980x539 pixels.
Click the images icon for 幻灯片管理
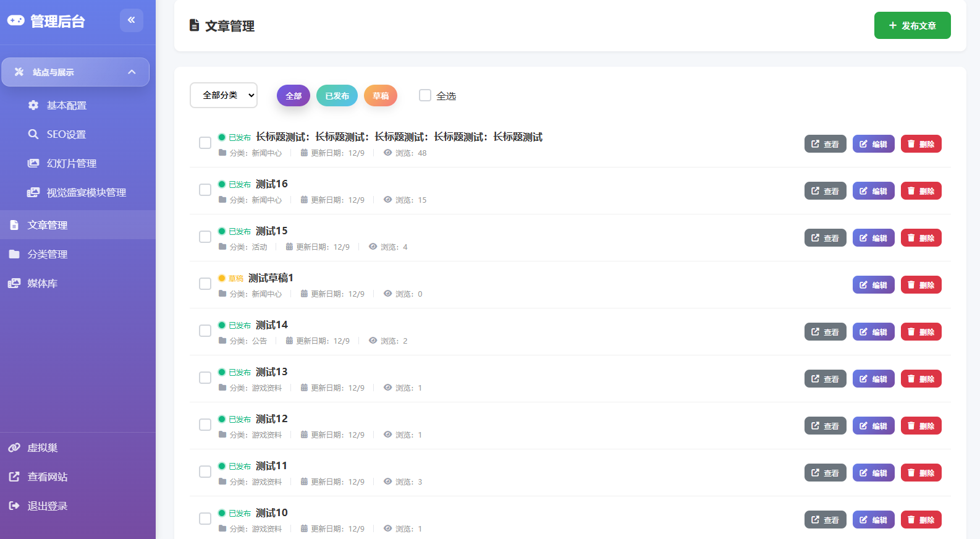click(x=33, y=163)
